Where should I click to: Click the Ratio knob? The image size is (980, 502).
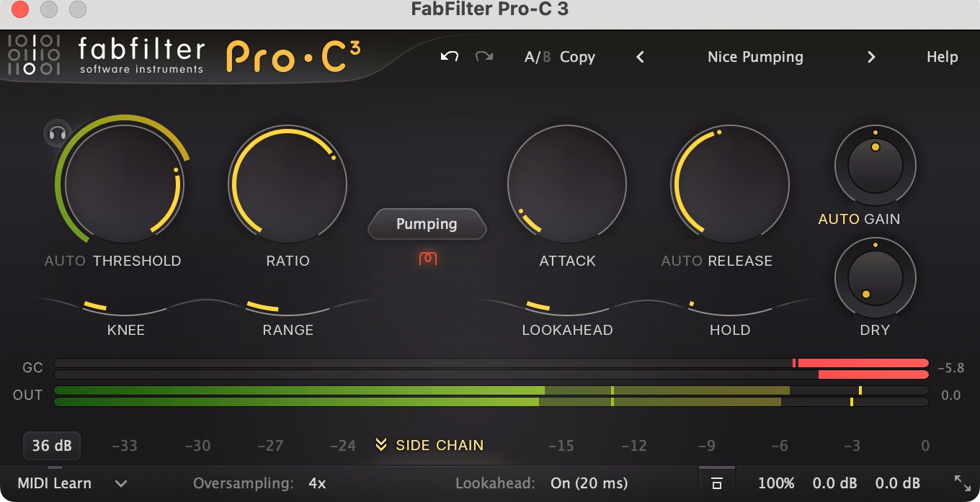[288, 183]
